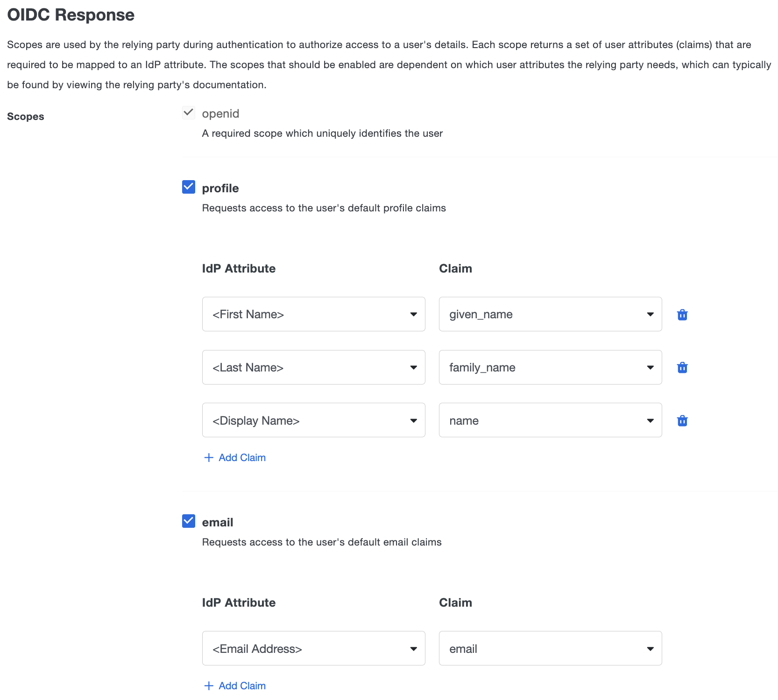778x700 pixels.
Task: Click the openid scope checkbox
Action: pyautogui.click(x=188, y=112)
